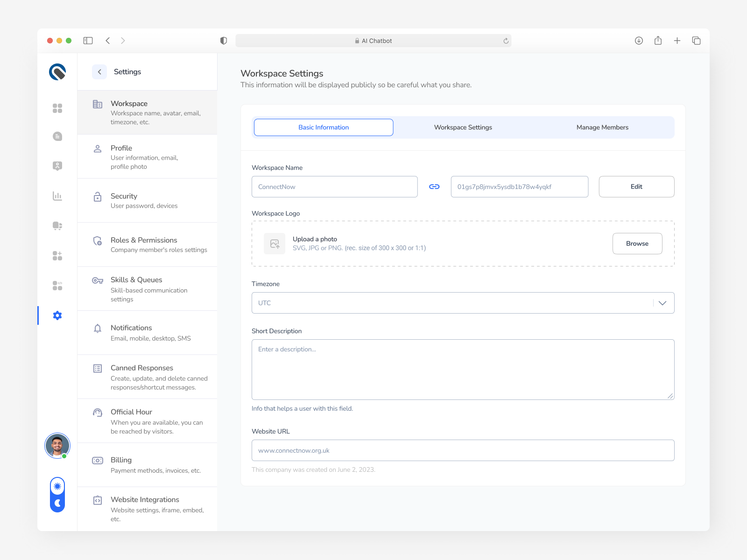Click the profile avatar with online status

57,445
